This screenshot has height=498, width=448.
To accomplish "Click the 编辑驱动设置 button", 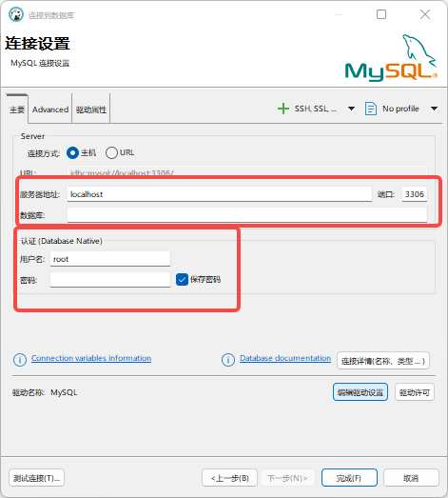I will [x=360, y=392].
